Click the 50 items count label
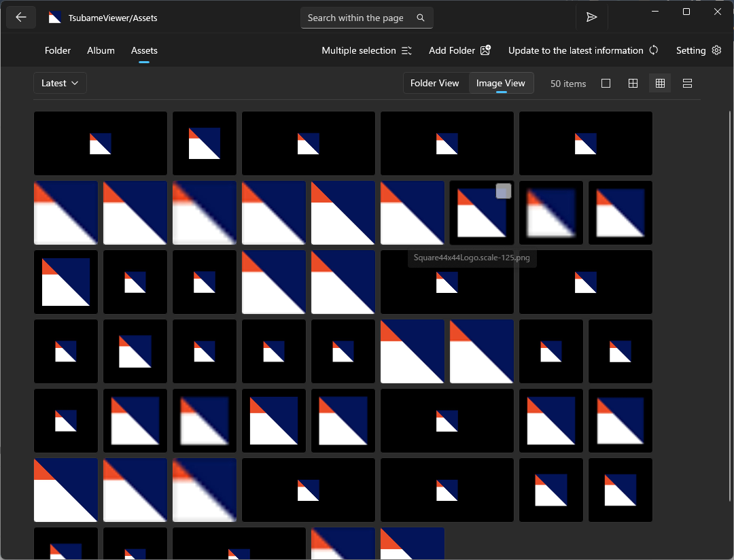The image size is (734, 560). [x=567, y=84]
